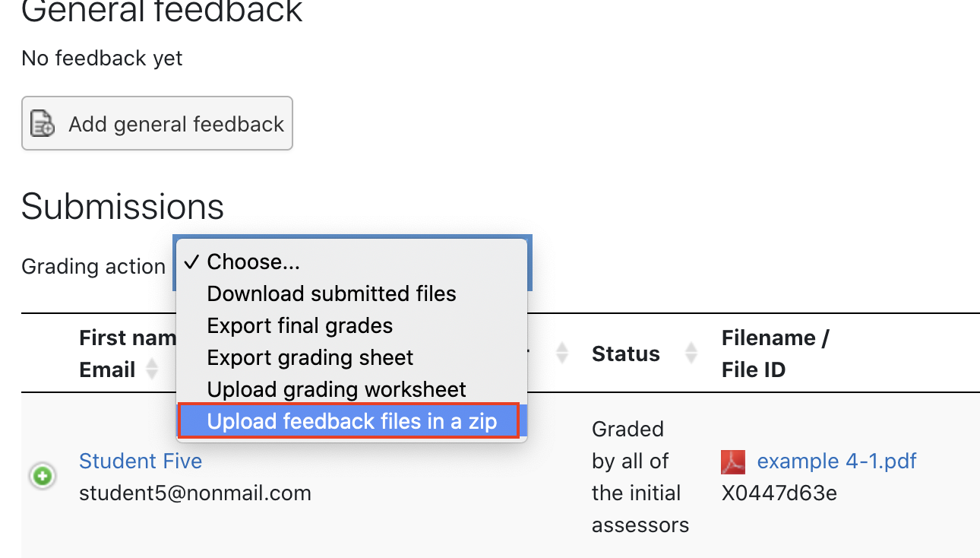This screenshot has height=558, width=980.
Task: Click the Add general feedback button
Action: tap(157, 123)
